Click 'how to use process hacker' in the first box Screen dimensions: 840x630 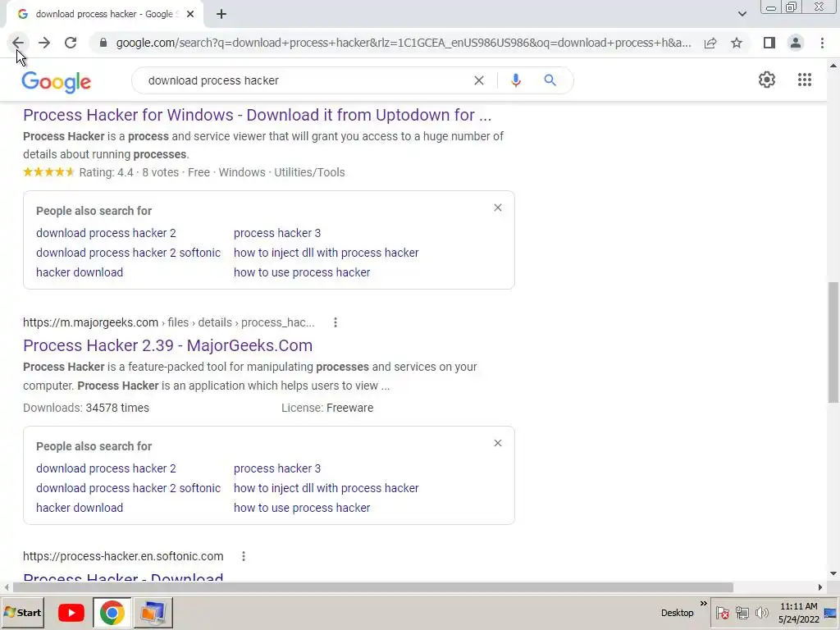tap(302, 272)
